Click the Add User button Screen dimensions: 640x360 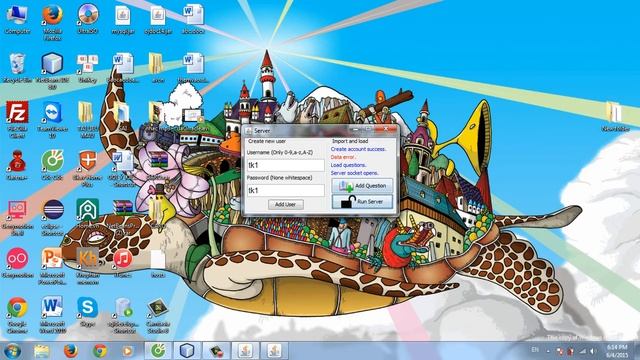point(286,204)
